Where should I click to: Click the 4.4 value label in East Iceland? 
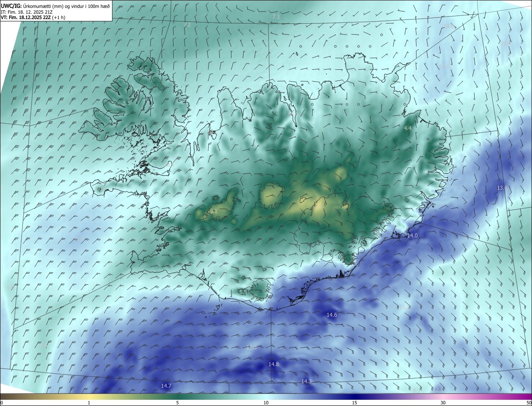point(407,128)
